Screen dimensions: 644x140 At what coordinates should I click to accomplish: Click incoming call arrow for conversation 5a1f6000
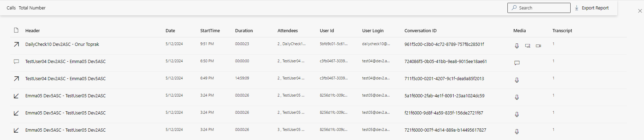(x=16, y=96)
